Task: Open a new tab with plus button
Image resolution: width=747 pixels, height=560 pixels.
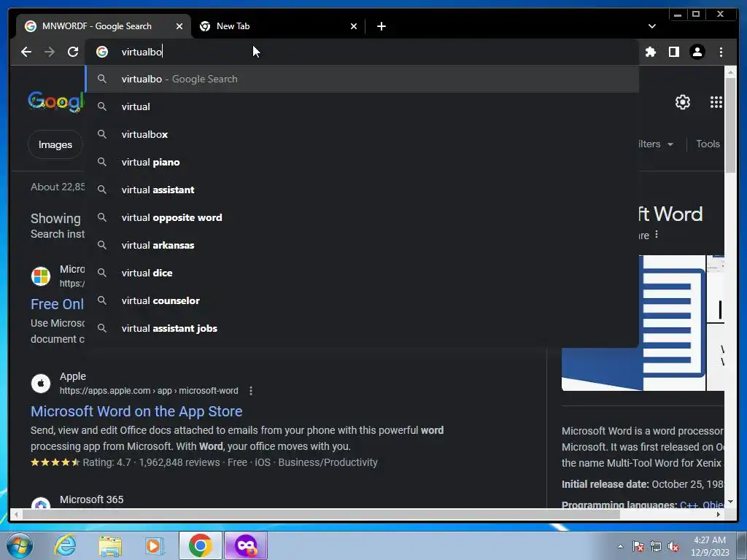Action: pyautogui.click(x=381, y=26)
